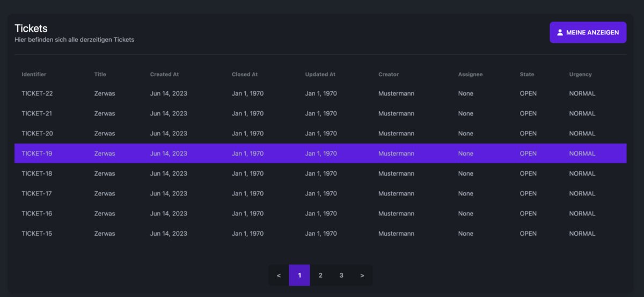Click the Identifier column header
644x297 pixels.
[x=34, y=74]
